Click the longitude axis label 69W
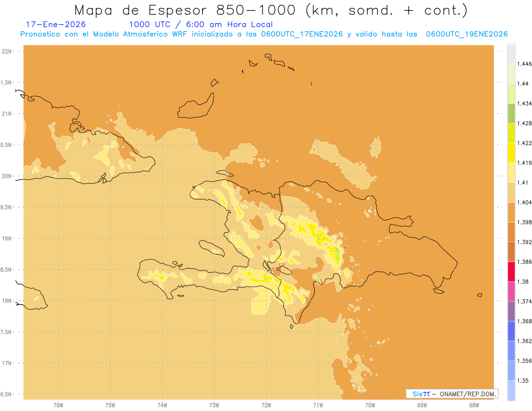 click(x=422, y=405)
